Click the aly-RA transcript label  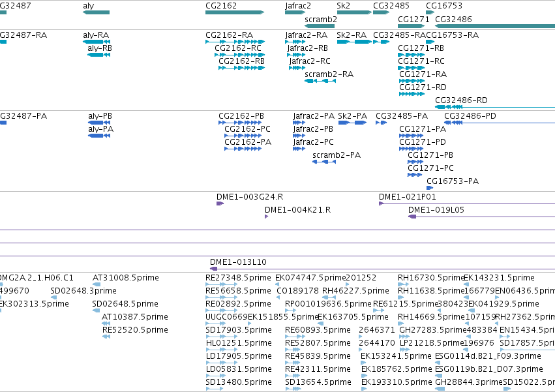96,35
